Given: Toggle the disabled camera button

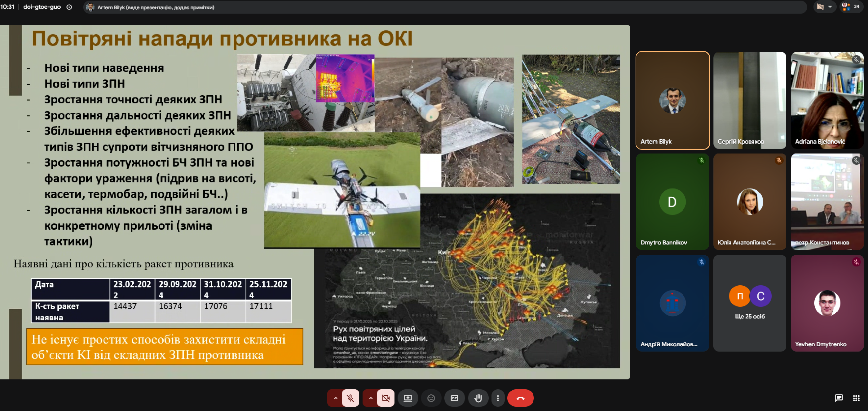Looking at the screenshot, I should [386, 398].
